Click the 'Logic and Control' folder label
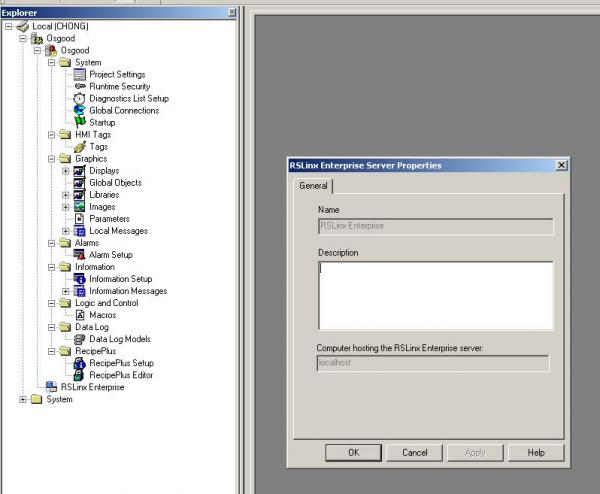Viewport: 600px width, 494px height. click(107, 303)
